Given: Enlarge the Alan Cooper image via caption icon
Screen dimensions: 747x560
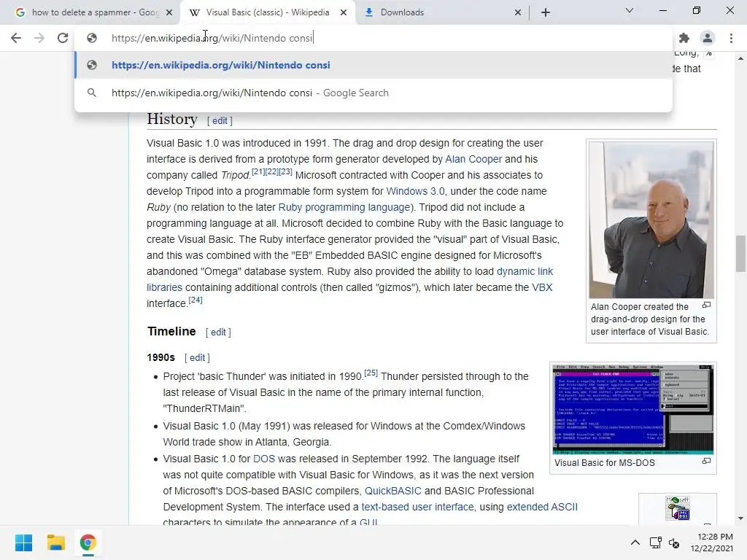Looking at the screenshot, I should click(707, 305).
